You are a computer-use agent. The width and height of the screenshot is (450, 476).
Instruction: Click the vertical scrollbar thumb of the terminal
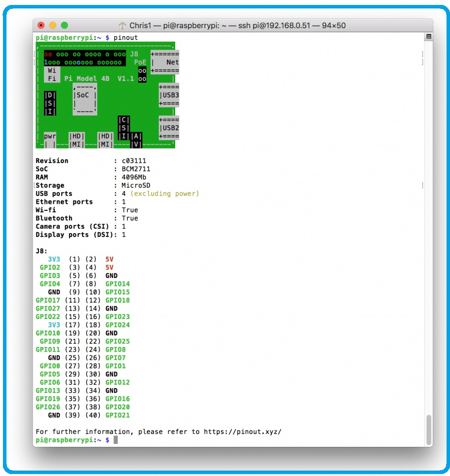(x=428, y=430)
